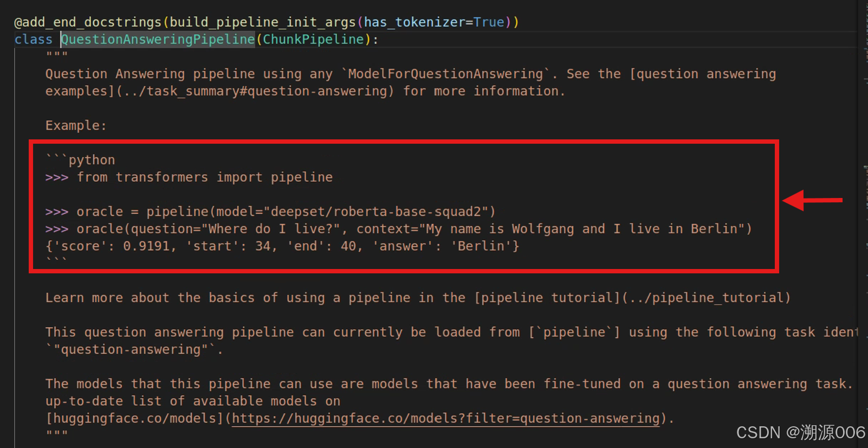868x448 pixels.
Task: Click the 0.9191 score value
Action: click(x=146, y=246)
